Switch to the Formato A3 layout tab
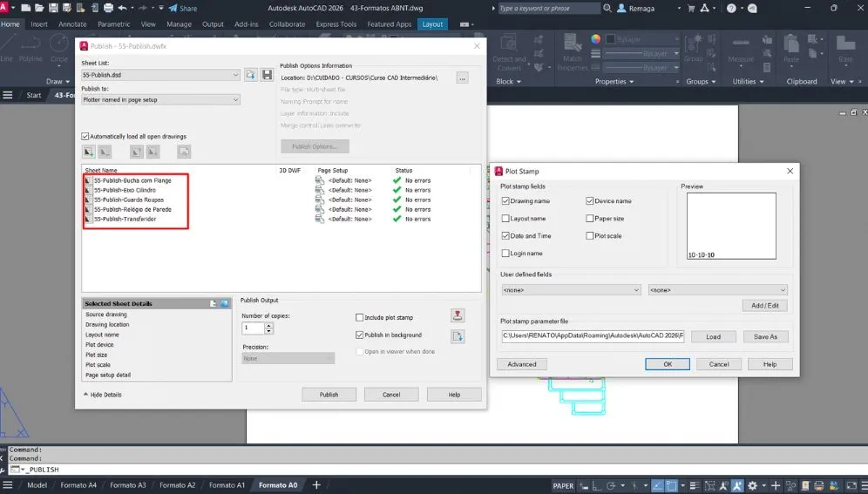 click(128, 484)
